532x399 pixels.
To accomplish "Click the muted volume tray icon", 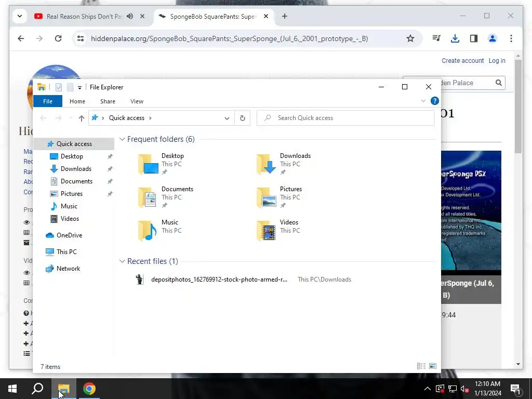I will pos(465,389).
